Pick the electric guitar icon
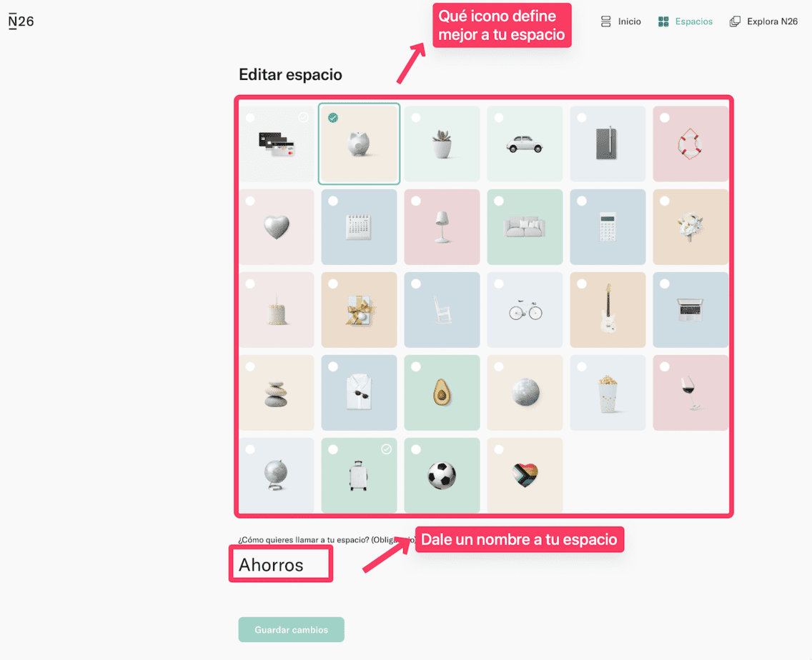 point(608,309)
